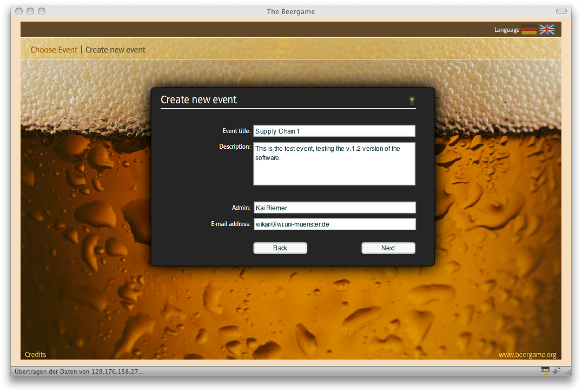The width and height of the screenshot is (582, 392).
Task: Proceed with the Next button
Action: pyautogui.click(x=388, y=248)
